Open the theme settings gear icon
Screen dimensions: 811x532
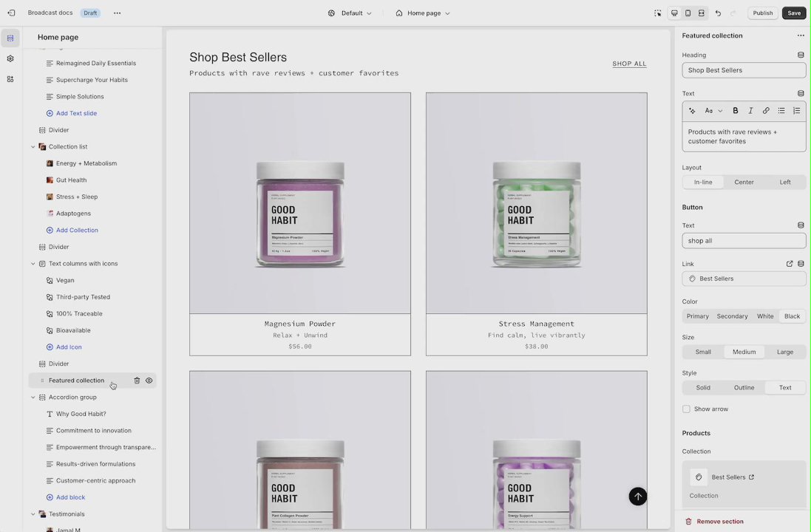[10, 59]
